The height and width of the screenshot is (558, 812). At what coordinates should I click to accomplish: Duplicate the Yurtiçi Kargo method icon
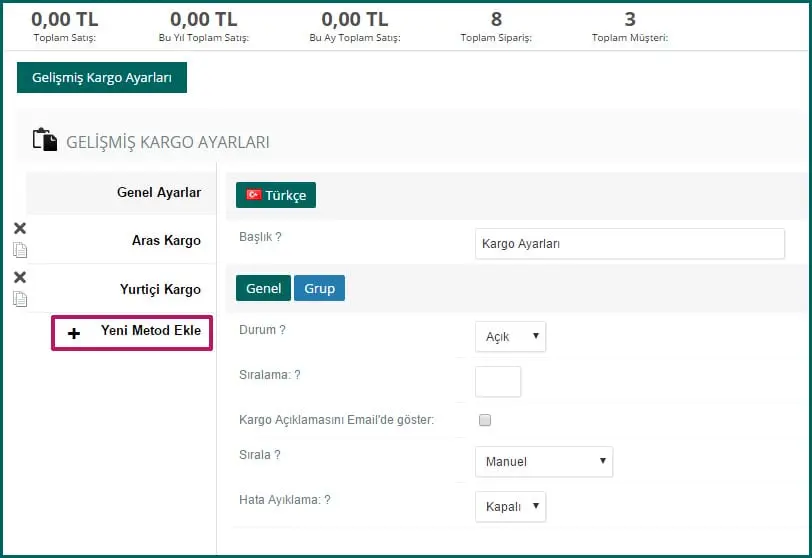click(20, 299)
